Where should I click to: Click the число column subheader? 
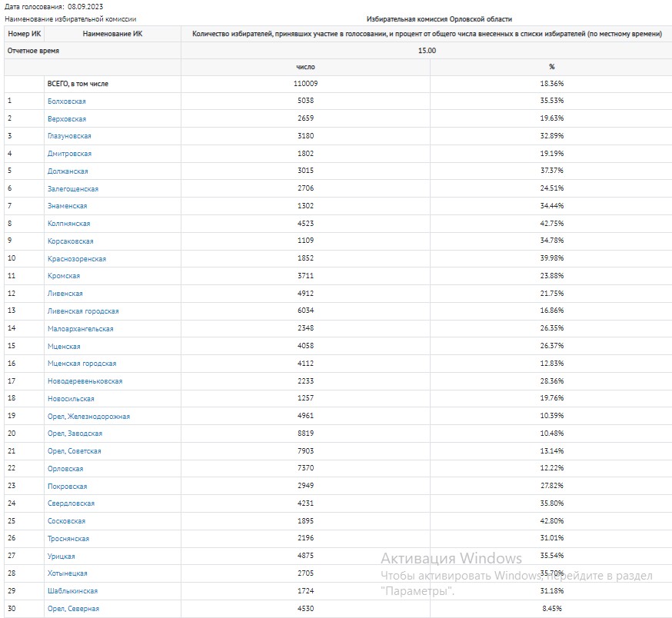tap(305, 67)
